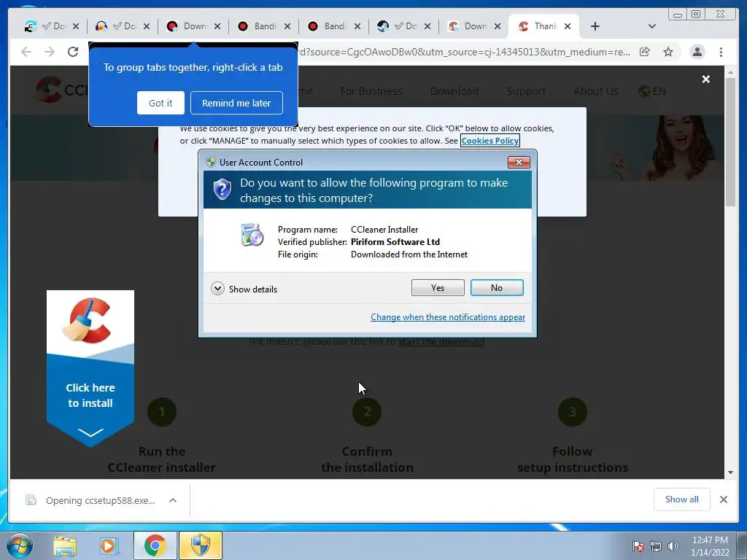Click About Us nav item
Screen dimensions: 747x560
click(596, 91)
